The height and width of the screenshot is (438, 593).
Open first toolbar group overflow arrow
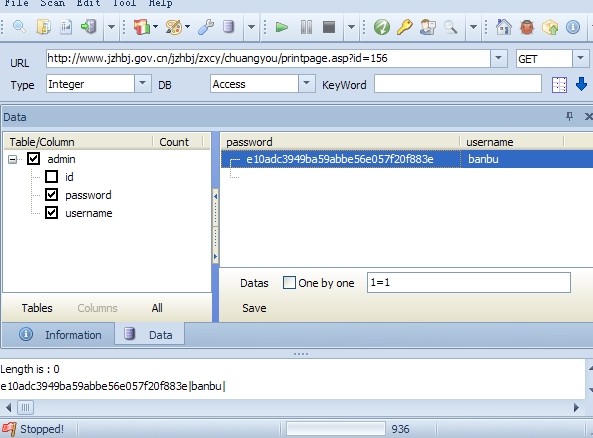coord(111,27)
